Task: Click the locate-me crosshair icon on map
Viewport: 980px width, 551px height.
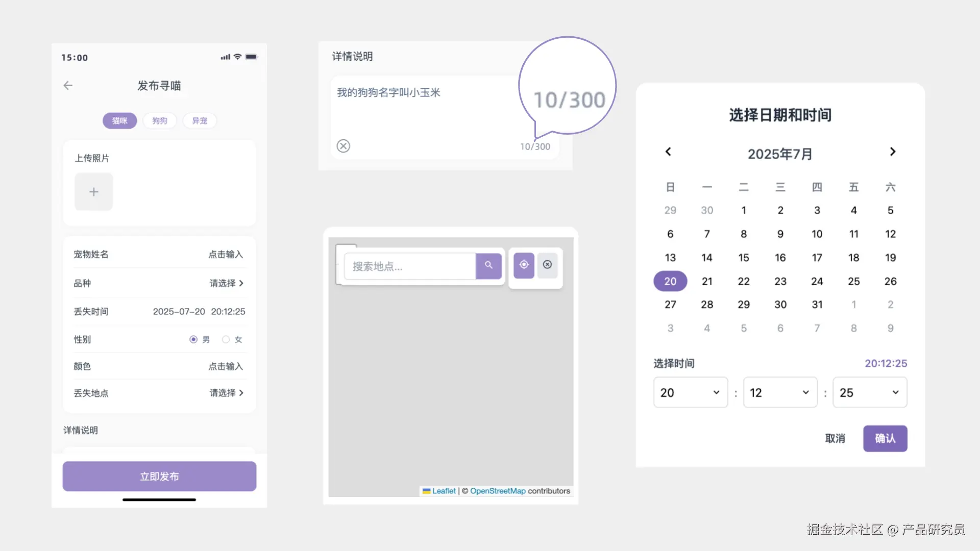Action: point(524,265)
